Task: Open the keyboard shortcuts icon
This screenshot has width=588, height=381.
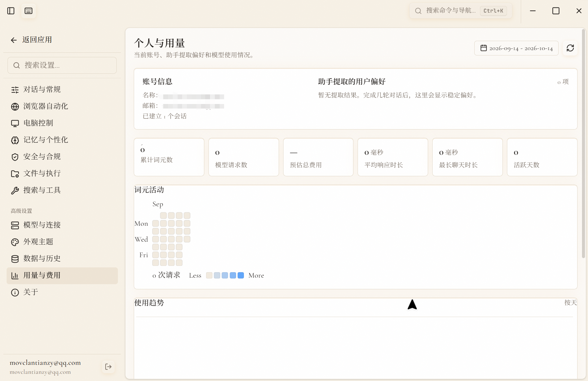Action: 28,11
